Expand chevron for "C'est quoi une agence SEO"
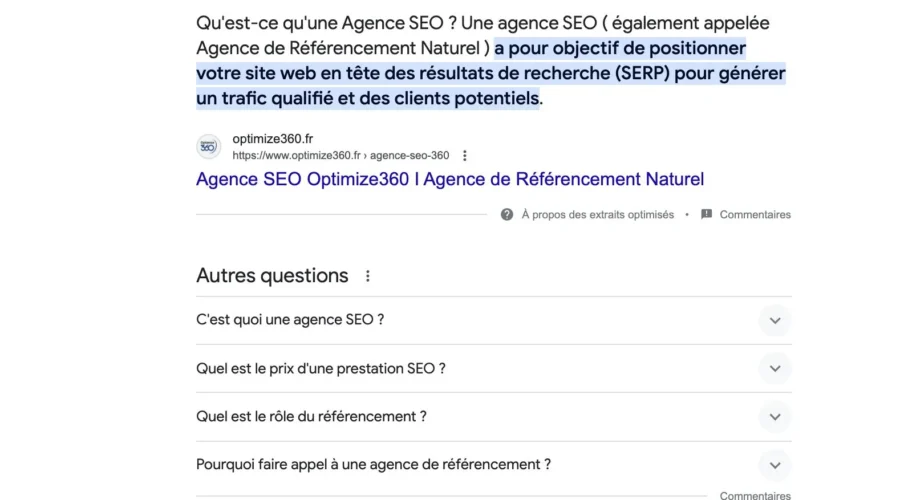 tap(774, 321)
